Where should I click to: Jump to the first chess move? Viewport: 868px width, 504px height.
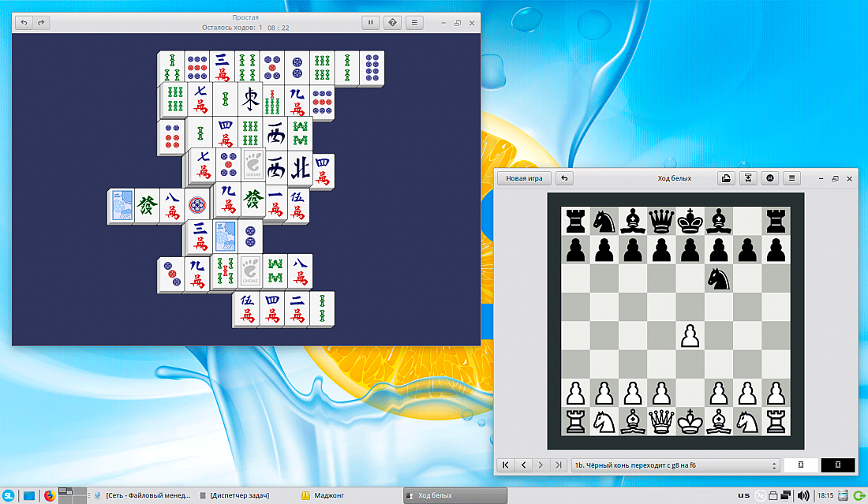pos(505,465)
